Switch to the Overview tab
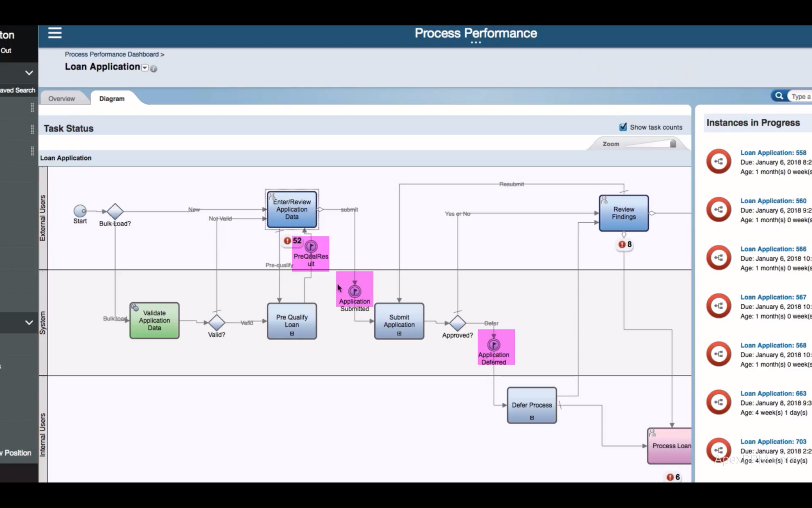The height and width of the screenshot is (508, 812). point(62,98)
